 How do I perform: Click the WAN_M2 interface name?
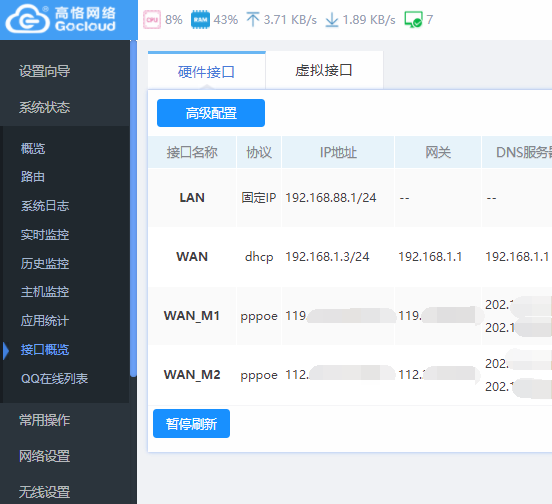(x=192, y=374)
